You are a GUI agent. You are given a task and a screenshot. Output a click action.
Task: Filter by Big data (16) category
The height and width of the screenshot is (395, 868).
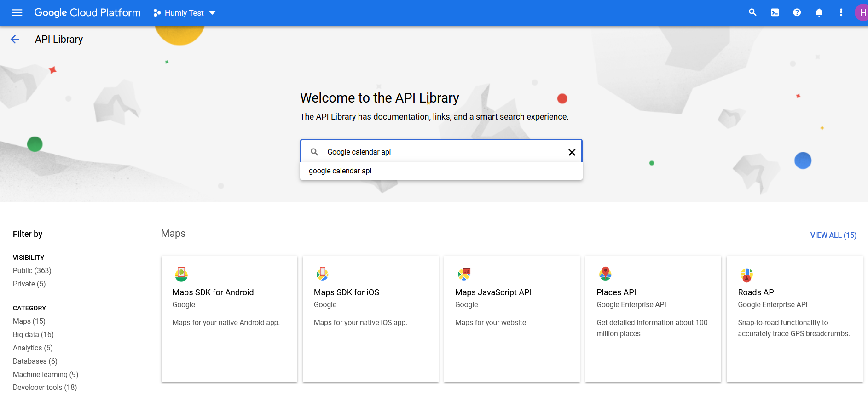(33, 334)
